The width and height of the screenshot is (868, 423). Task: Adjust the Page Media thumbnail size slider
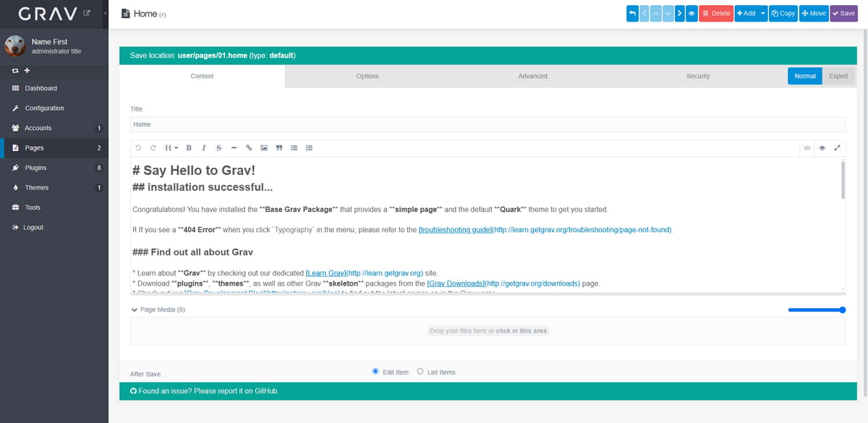pos(817,309)
